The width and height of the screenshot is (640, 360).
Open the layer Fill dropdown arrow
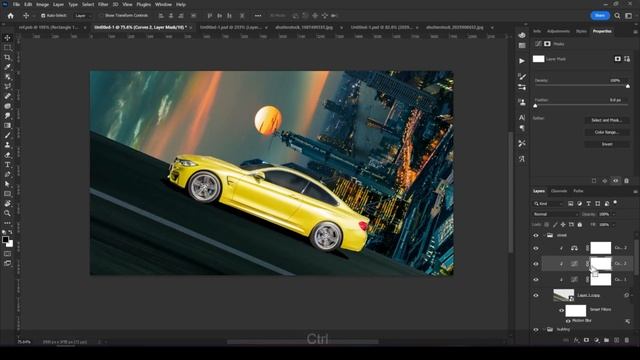click(614, 225)
